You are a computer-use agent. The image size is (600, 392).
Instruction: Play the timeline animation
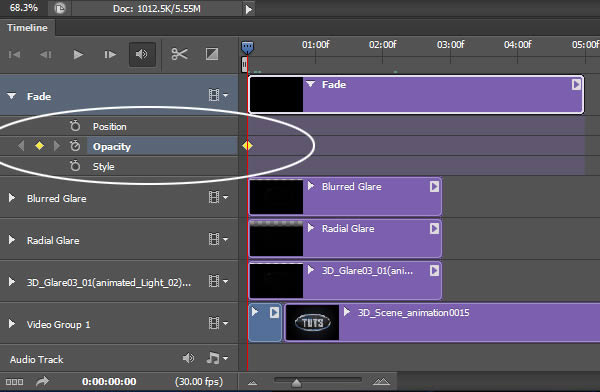(78, 55)
